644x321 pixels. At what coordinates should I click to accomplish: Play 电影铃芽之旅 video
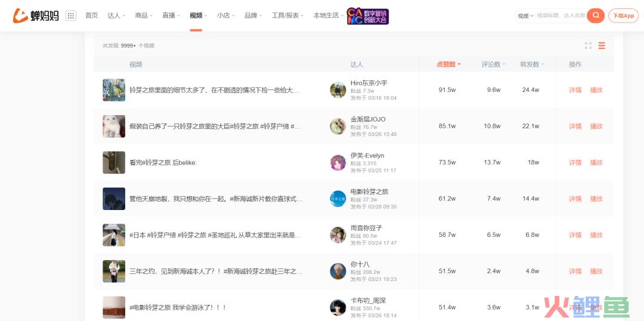(x=596, y=199)
